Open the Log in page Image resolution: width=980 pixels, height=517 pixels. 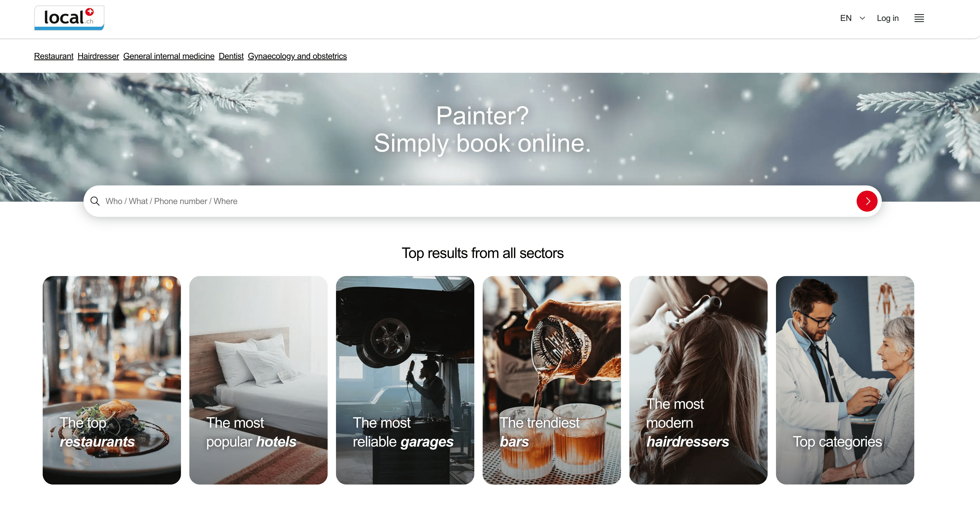887,18
